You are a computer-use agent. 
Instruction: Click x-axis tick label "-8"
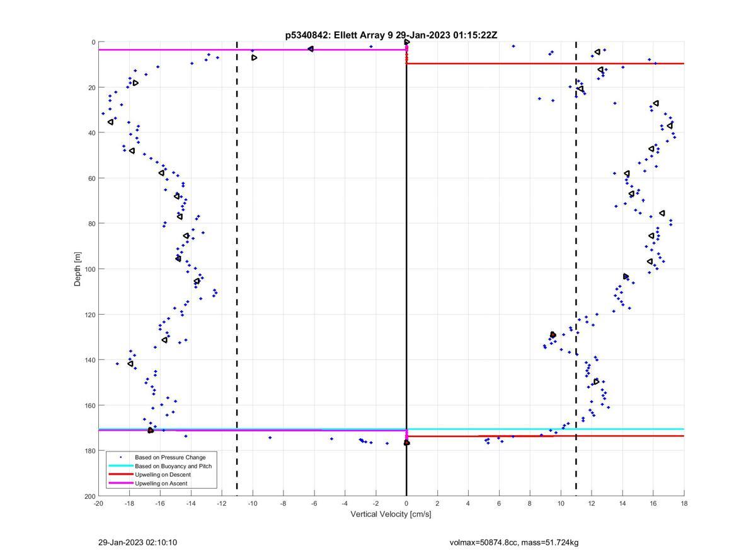coord(283,503)
